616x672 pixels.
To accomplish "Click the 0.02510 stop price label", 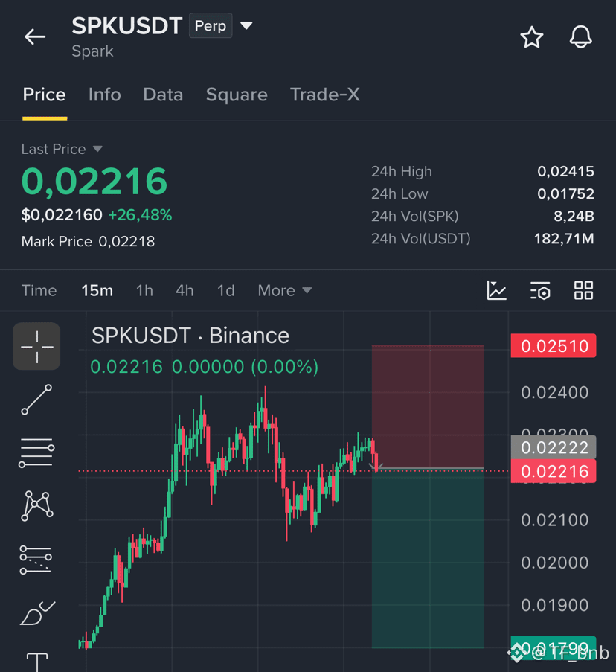I will tap(554, 346).
